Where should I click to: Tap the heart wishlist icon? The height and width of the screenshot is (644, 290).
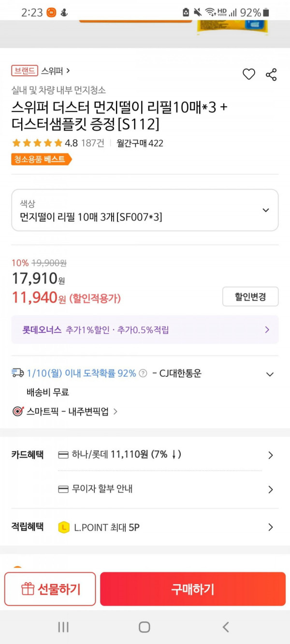tap(248, 74)
